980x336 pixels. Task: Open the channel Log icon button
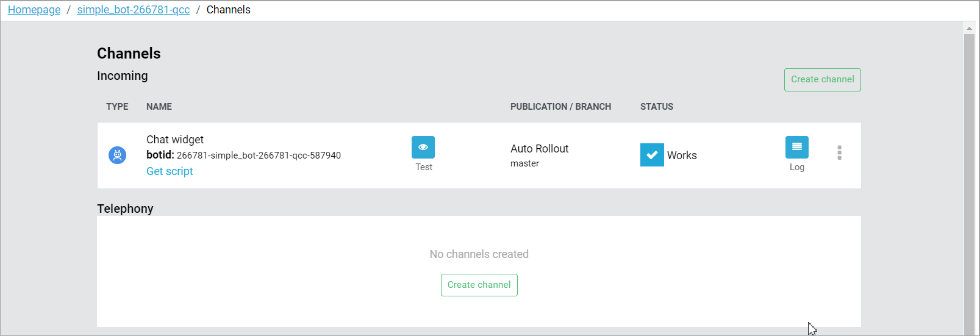coord(796,148)
